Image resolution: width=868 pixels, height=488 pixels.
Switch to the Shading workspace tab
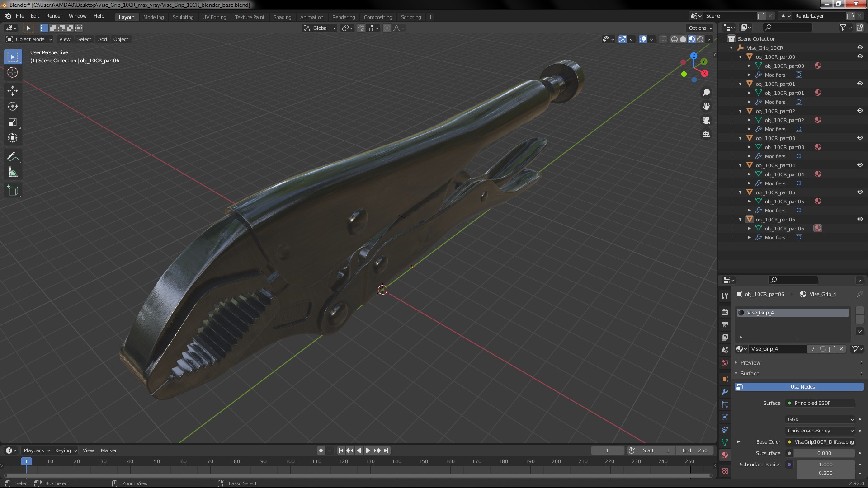pyautogui.click(x=282, y=17)
